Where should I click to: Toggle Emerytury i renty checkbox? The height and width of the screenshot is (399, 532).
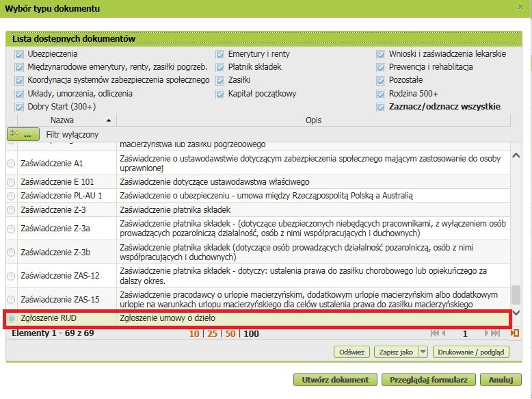(x=220, y=54)
